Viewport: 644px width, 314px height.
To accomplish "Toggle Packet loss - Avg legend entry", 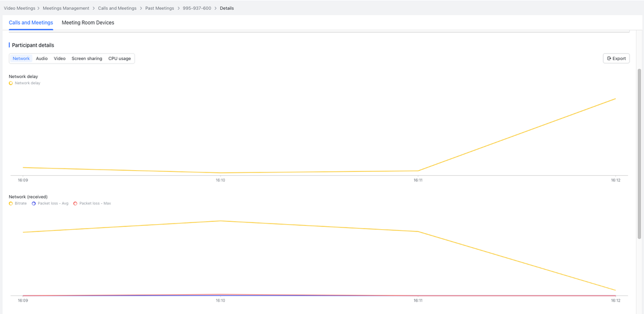I will pyautogui.click(x=50, y=203).
